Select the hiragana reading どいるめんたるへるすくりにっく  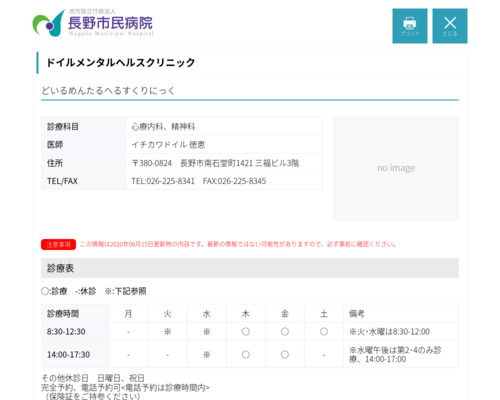coord(108,90)
